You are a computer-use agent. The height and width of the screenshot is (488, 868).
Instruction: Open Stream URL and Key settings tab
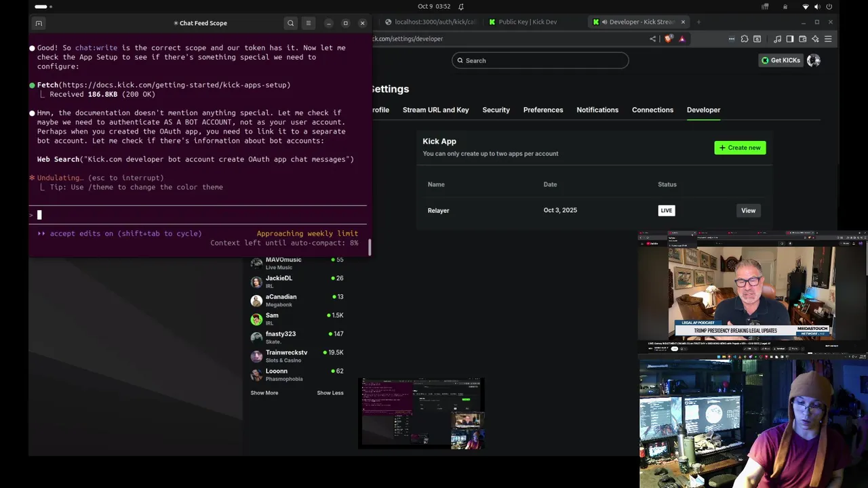click(435, 110)
